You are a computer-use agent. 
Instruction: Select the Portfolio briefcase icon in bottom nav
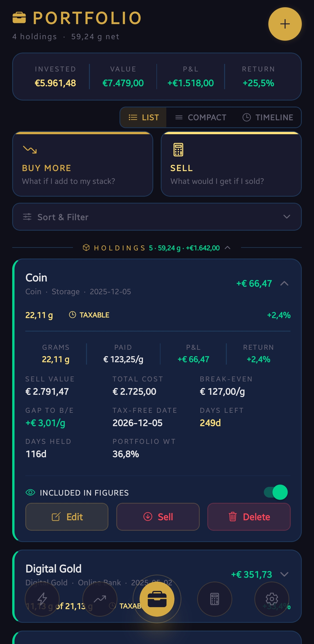point(157,599)
